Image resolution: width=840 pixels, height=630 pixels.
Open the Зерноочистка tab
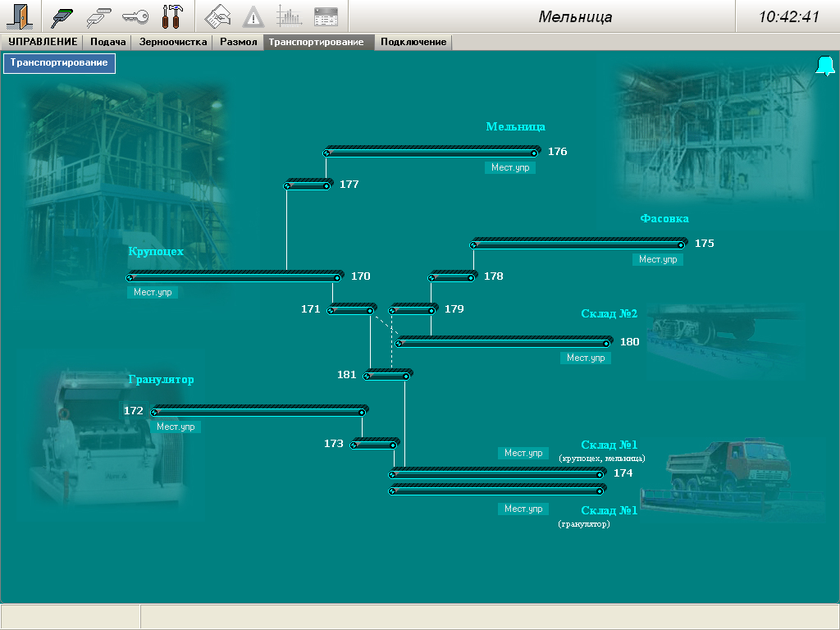point(172,42)
